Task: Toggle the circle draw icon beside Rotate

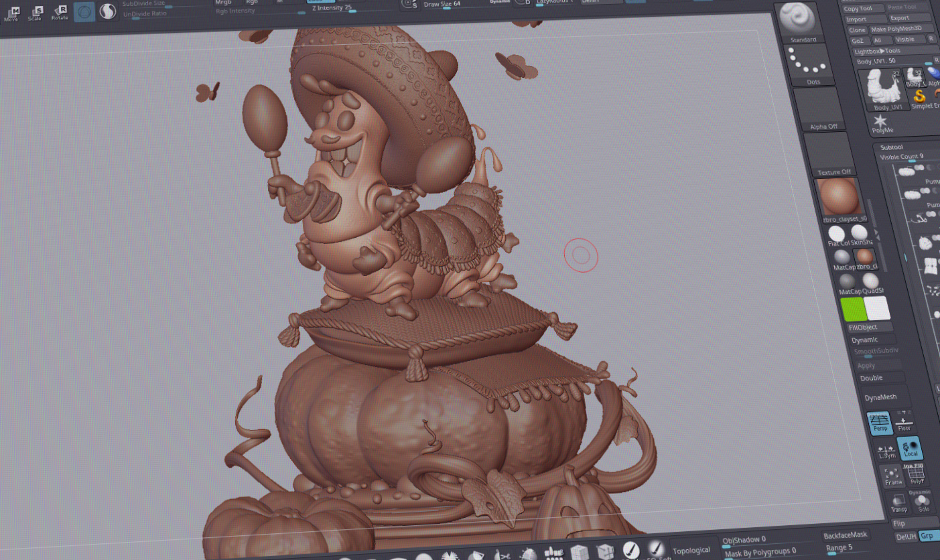Action: pos(84,11)
